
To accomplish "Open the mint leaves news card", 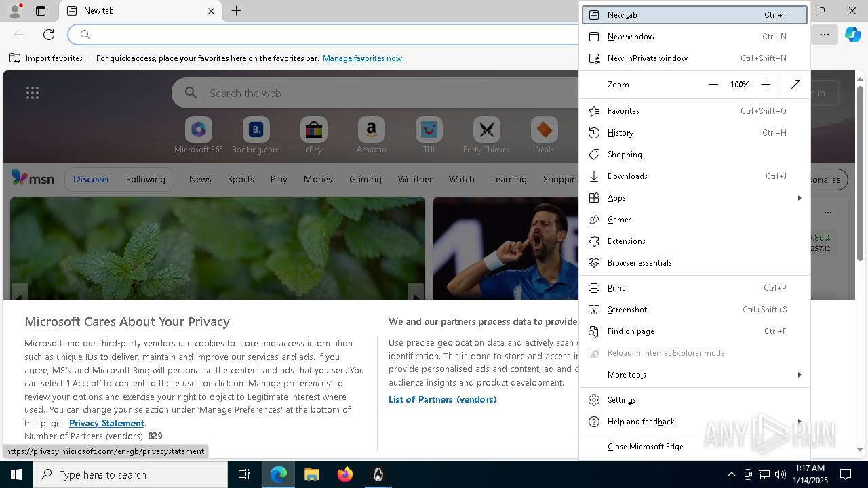I will click(218, 248).
